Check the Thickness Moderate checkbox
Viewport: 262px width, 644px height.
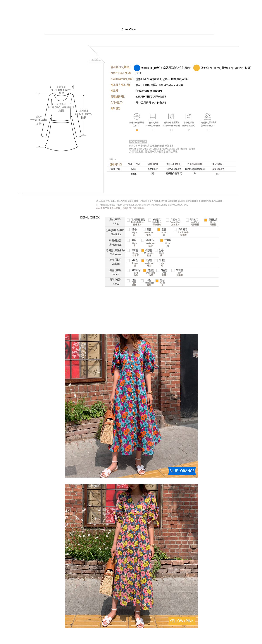coord(143,250)
